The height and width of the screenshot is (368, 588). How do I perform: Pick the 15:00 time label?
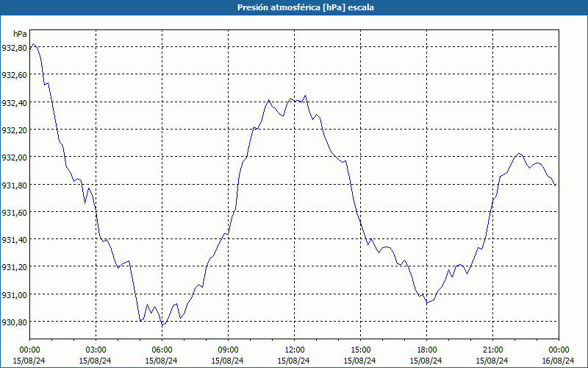coord(360,350)
